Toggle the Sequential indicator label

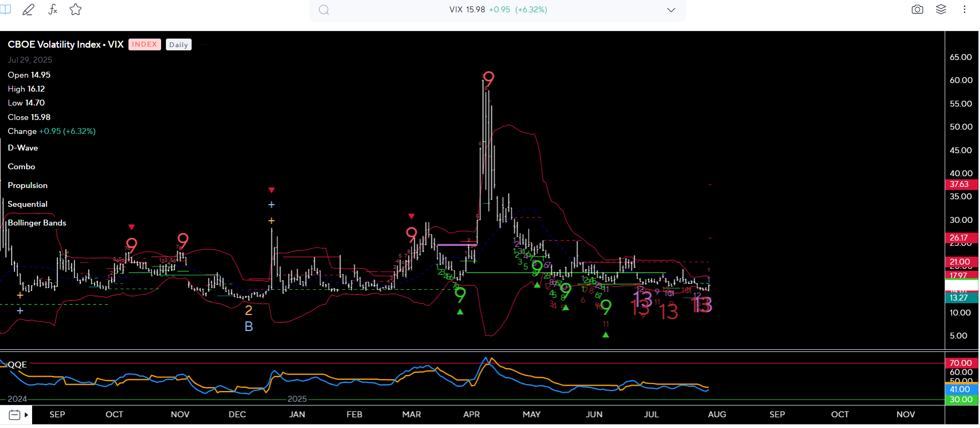point(28,204)
